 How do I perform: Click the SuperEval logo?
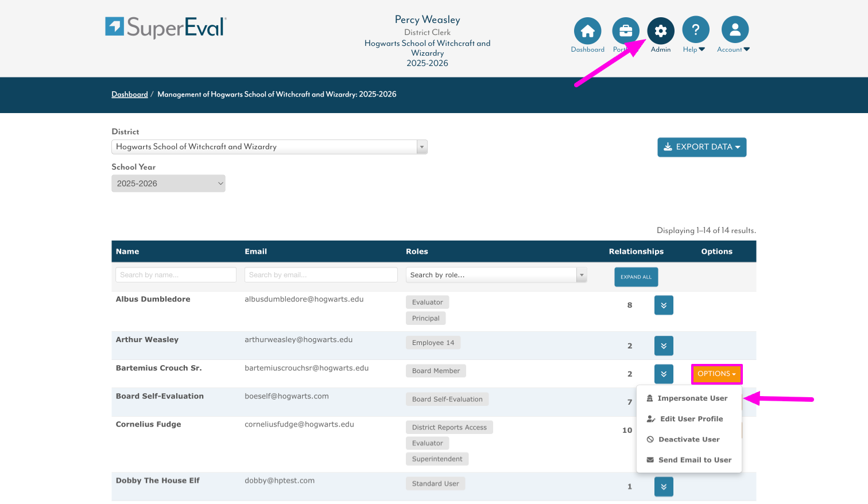[166, 27]
